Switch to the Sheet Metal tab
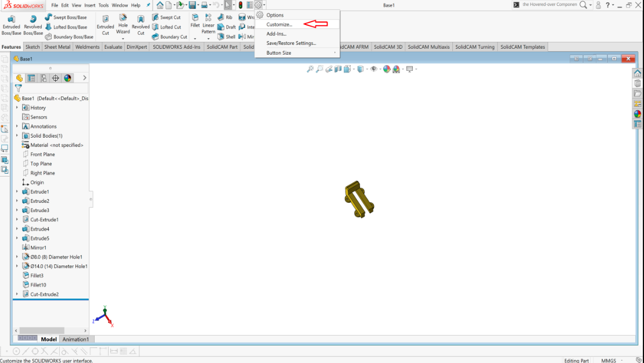 point(57,47)
